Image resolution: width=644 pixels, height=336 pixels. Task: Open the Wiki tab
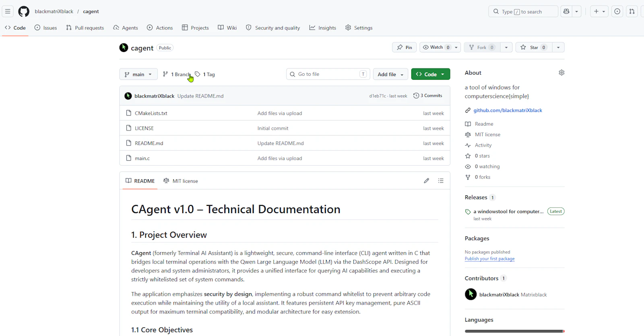pos(227,28)
